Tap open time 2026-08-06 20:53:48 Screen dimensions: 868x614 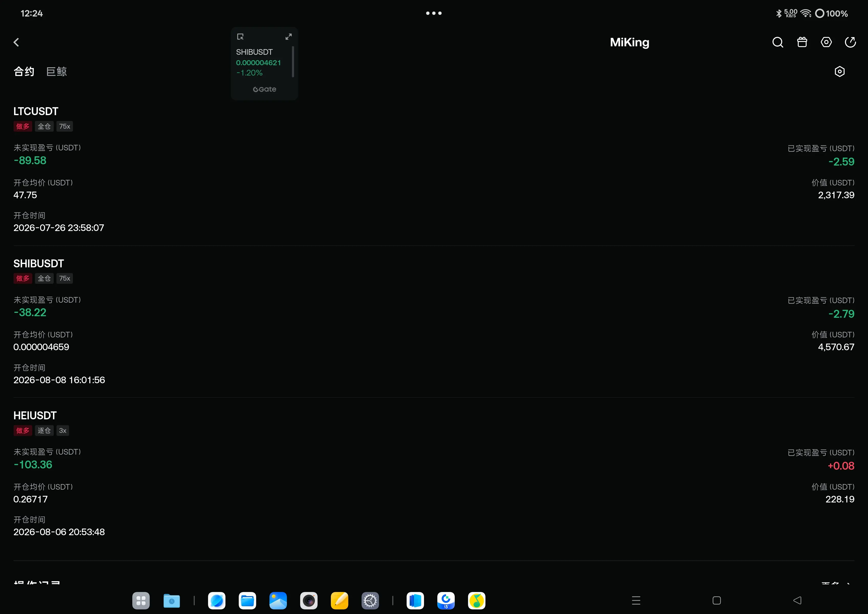click(59, 532)
